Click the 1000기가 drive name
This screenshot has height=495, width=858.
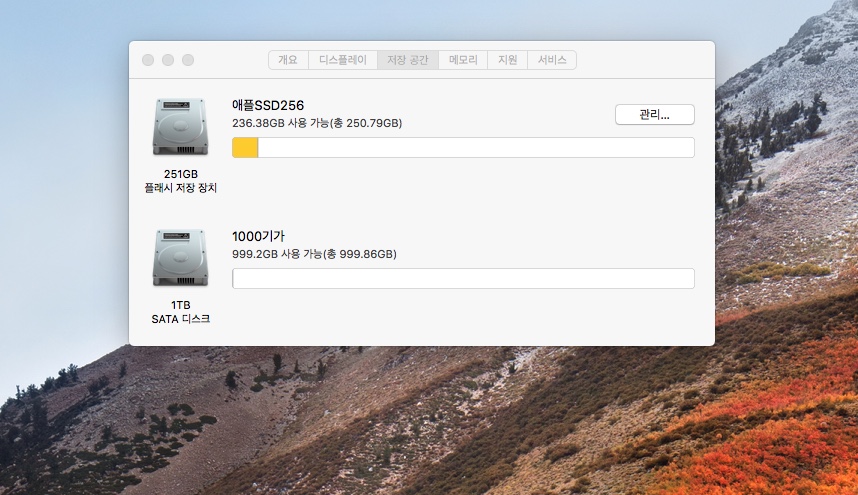[259, 236]
